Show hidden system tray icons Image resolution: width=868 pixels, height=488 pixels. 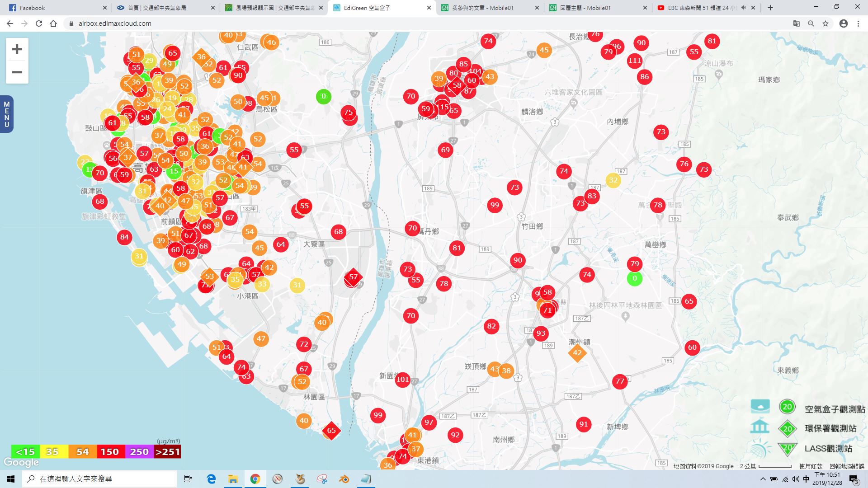[763, 479]
